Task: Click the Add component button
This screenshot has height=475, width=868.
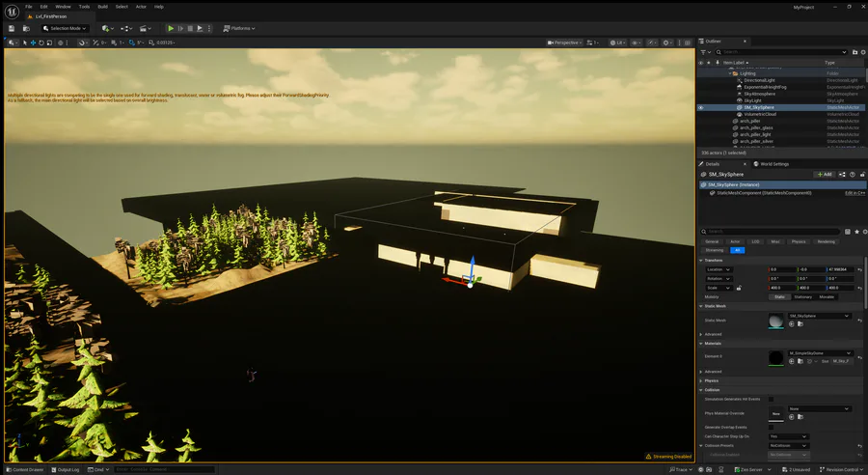Action: click(825, 174)
